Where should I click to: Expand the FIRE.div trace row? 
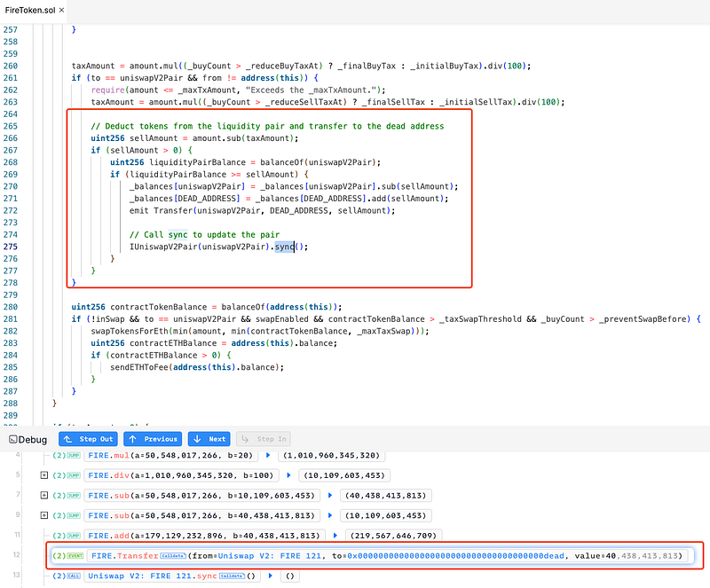(x=44, y=474)
